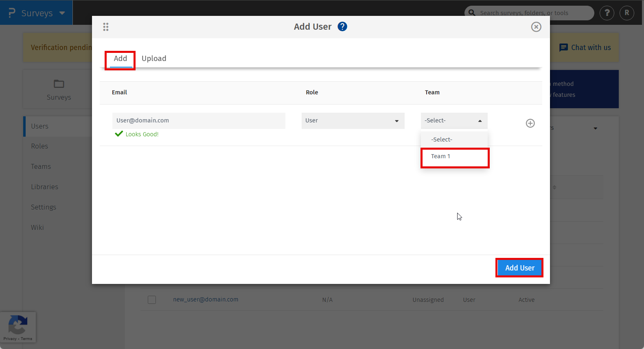Click the Email input field

pos(199,121)
